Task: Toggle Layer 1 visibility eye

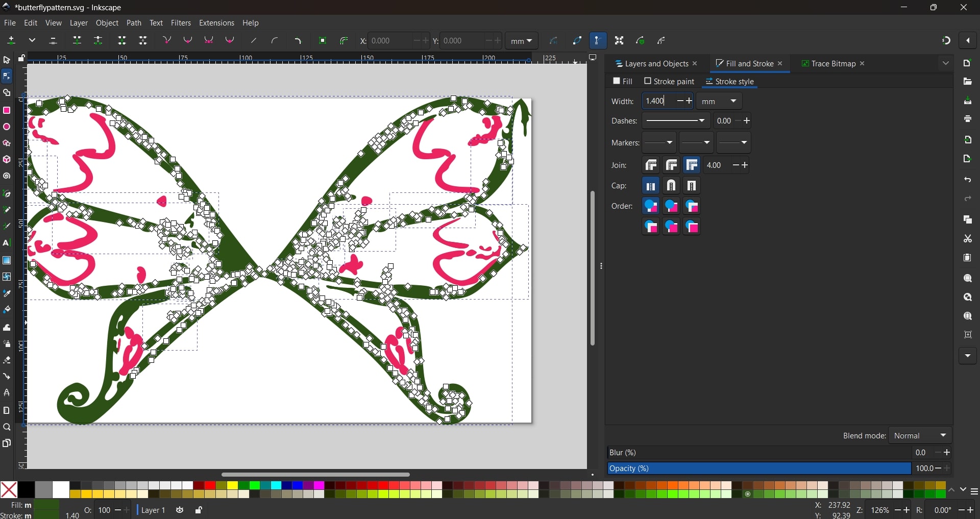Action: 180,510
